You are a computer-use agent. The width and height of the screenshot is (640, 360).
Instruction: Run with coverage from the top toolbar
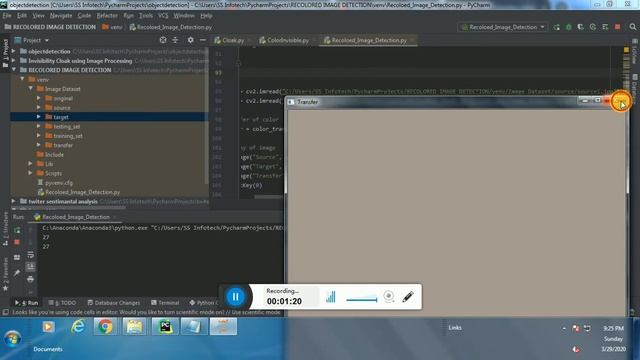[580, 27]
